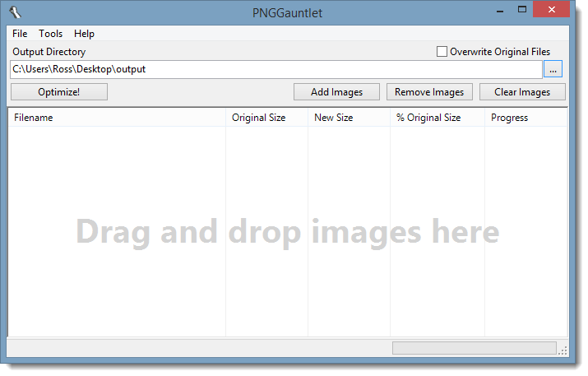Sort by Original Size column header

click(266, 118)
